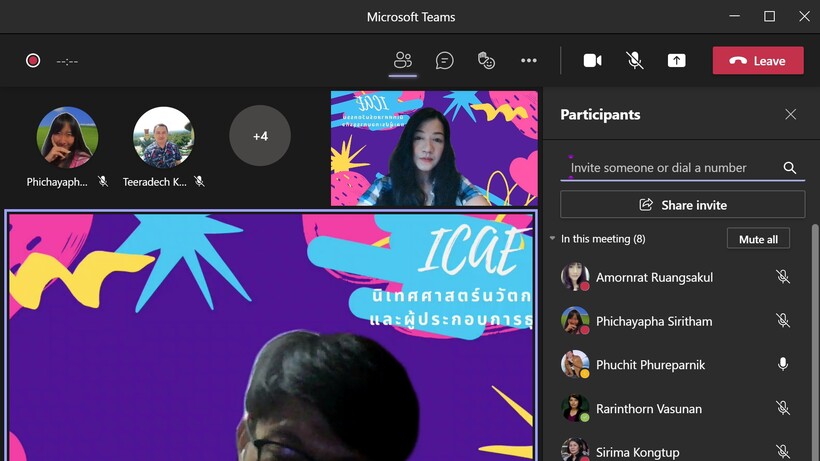Click the search magnifier icon

(x=790, y=168)
